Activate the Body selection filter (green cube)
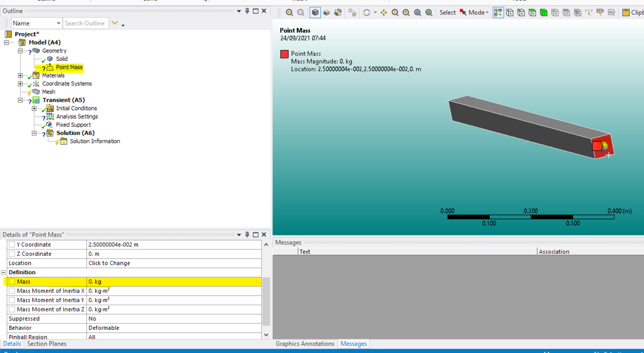 tap(544, 13)
